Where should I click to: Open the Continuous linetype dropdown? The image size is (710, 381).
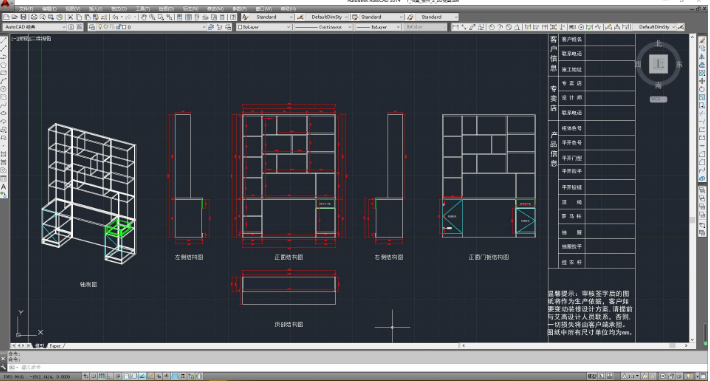click(324, 27)
